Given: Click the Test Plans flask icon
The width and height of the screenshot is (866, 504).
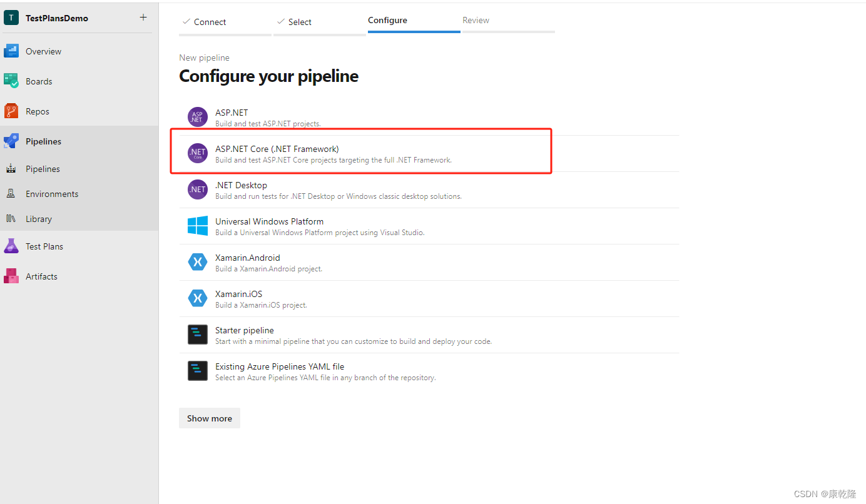Looking at the screenshot, I should click(x=11, y=246).
